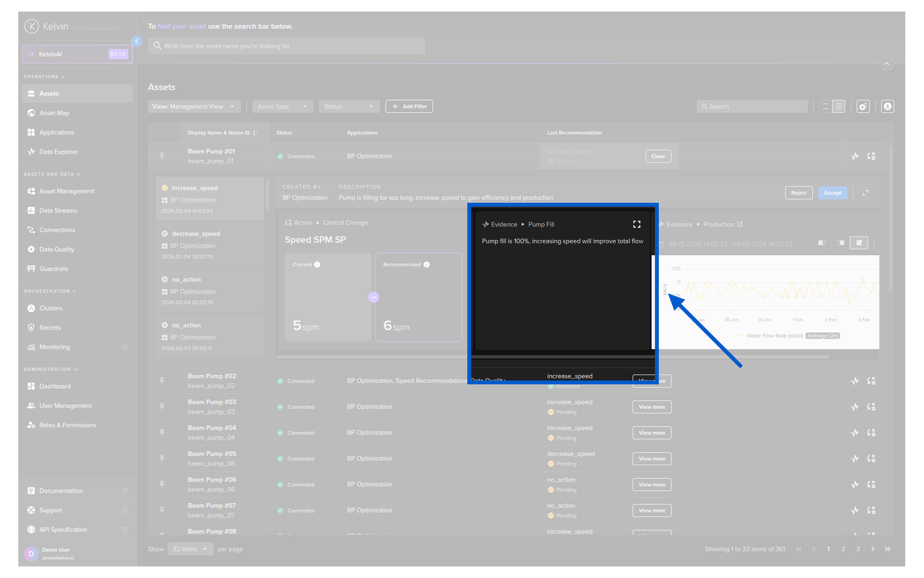The image size is (924, 578).
Task: Open control change icon for Beam Pump #06
Action: tap(871, 485)
